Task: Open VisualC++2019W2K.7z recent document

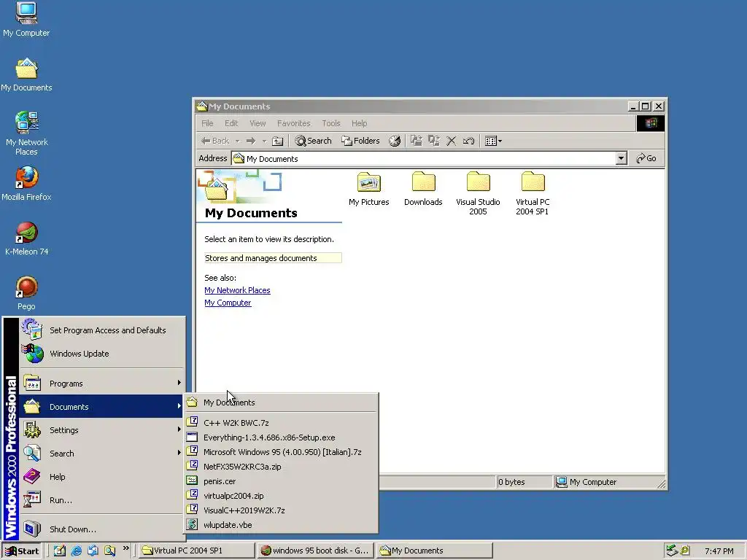Action: coord(281,510)
